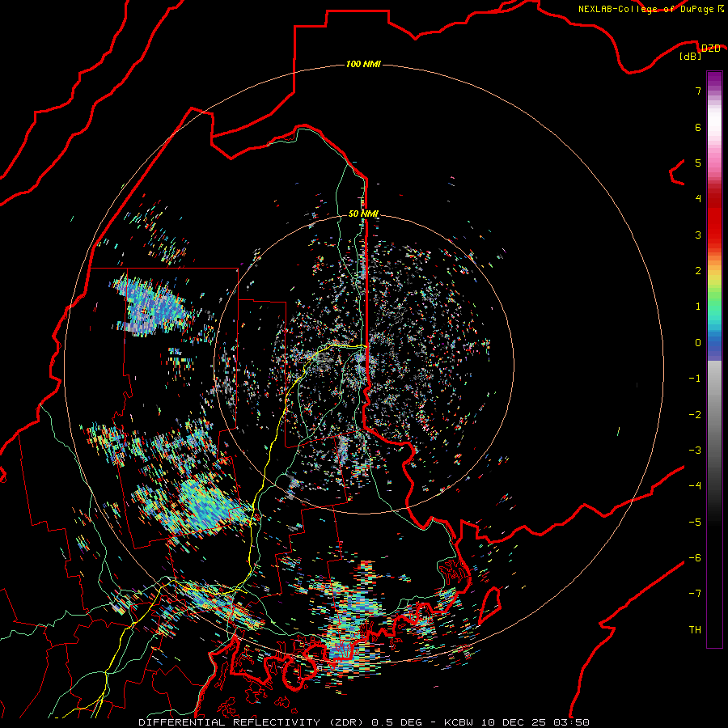Click the -5 value on the scale
The image size is (728, 728).
tap(695, 523)
